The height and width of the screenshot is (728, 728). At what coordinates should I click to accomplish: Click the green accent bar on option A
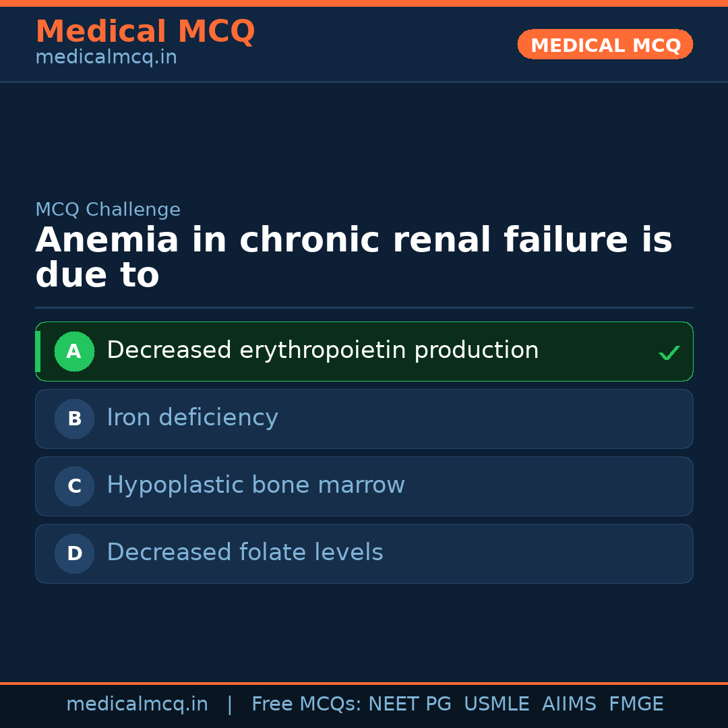(38, 351)
